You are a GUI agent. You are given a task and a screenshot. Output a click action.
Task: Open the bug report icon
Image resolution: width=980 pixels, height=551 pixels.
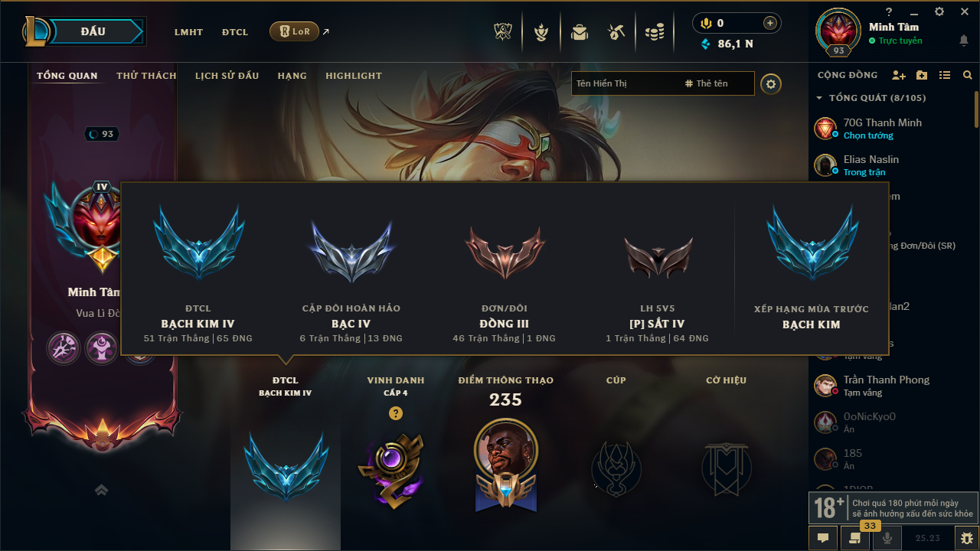(966, 538)
